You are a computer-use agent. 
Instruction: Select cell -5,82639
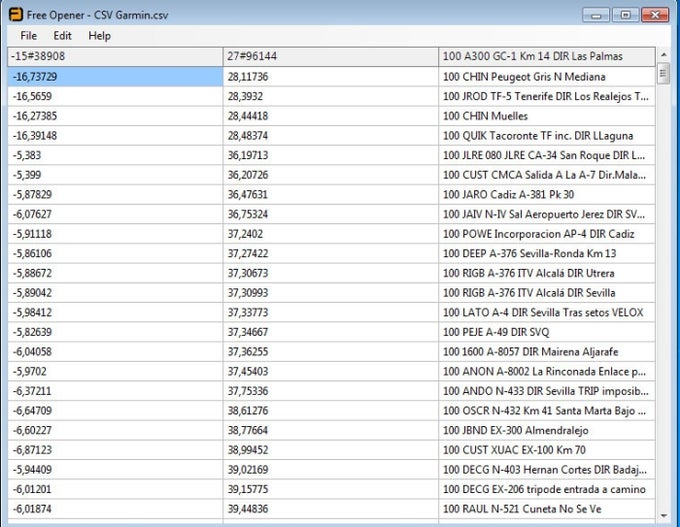click(x=115, y=332)
